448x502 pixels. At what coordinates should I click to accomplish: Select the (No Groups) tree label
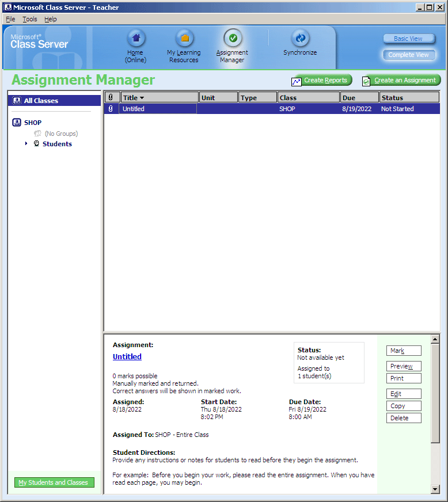(61, 134)
